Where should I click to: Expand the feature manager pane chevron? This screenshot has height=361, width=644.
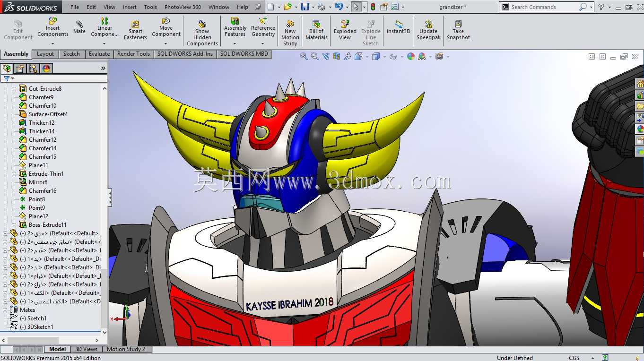pos(103,68)
